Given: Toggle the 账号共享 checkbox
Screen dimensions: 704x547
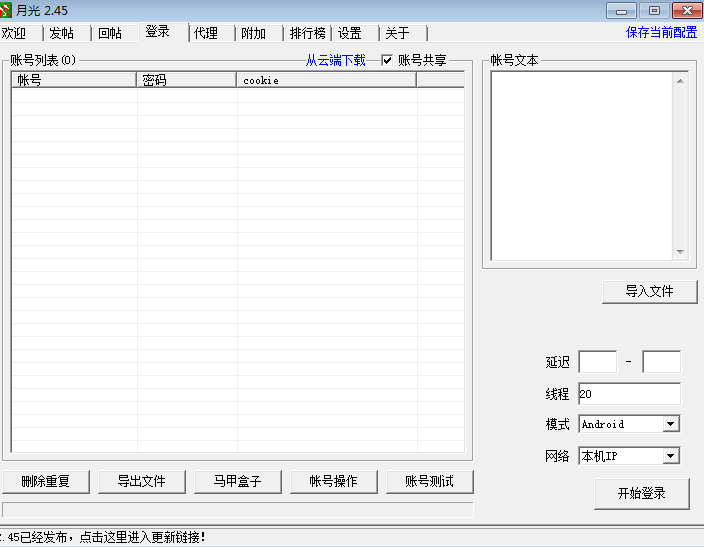Looking at the screenshot, I should (x=388, y=60).
